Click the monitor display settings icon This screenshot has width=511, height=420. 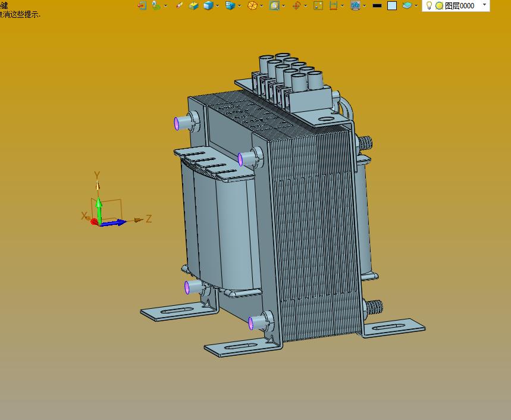pyautogui.click(x=355, y=5)
